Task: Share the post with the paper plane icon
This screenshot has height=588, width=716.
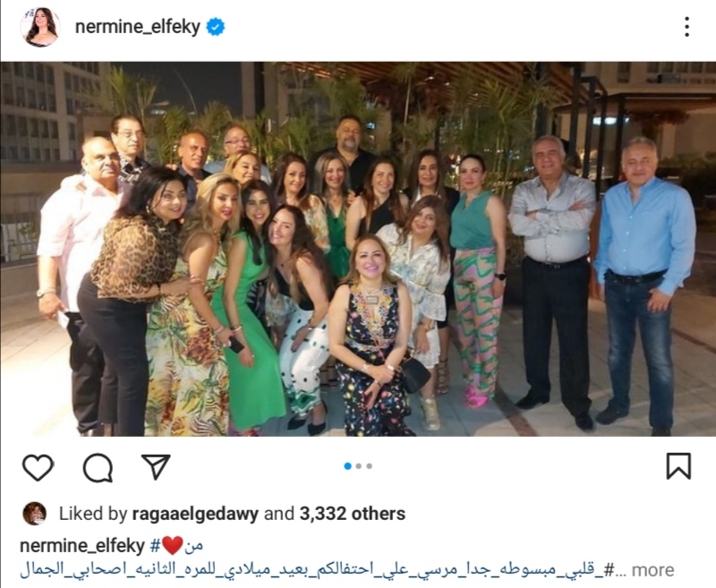Action: pos(156,466)
